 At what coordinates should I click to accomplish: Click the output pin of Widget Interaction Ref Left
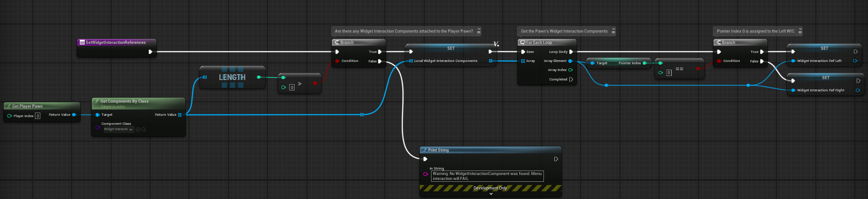point(855,61)
